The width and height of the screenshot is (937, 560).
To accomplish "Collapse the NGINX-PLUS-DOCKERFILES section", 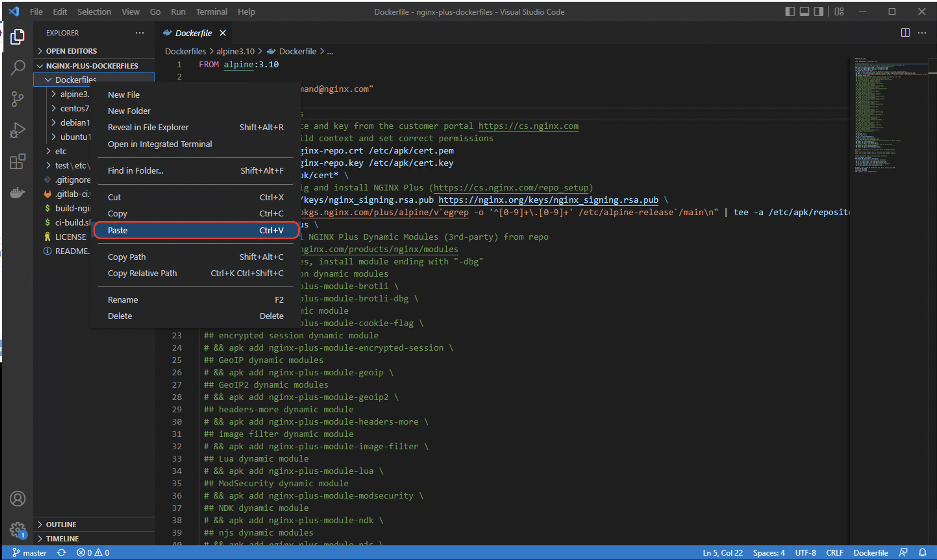I will [94, 66].
